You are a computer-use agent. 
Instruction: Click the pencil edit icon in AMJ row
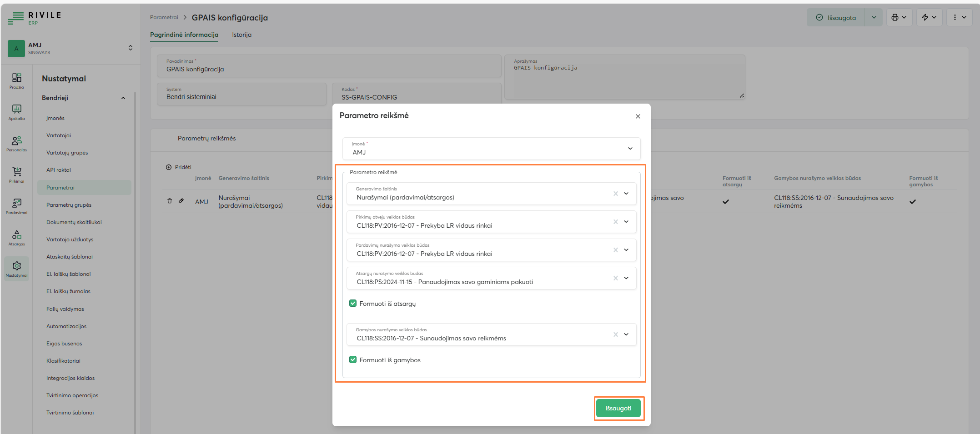click(x=181, y=201)
